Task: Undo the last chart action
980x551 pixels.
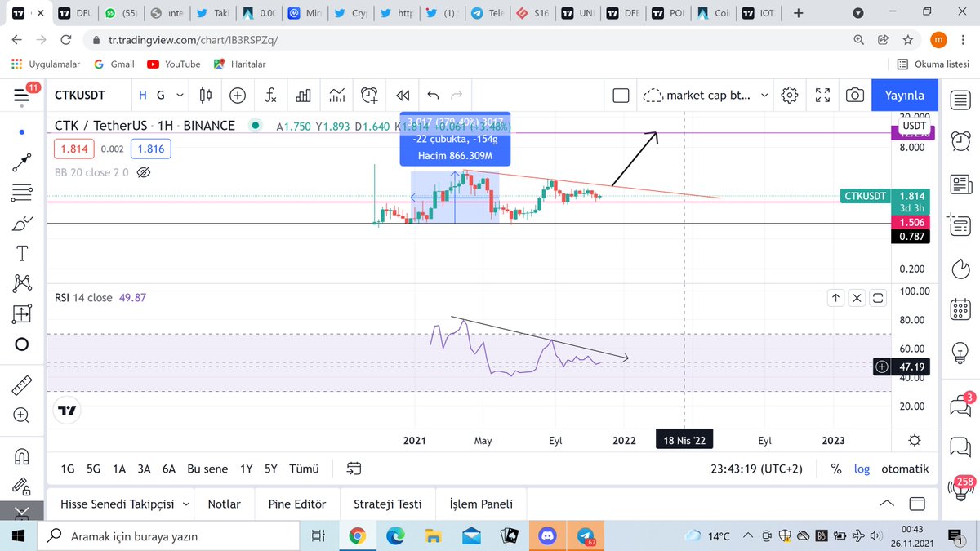Action: click(433, 96)
